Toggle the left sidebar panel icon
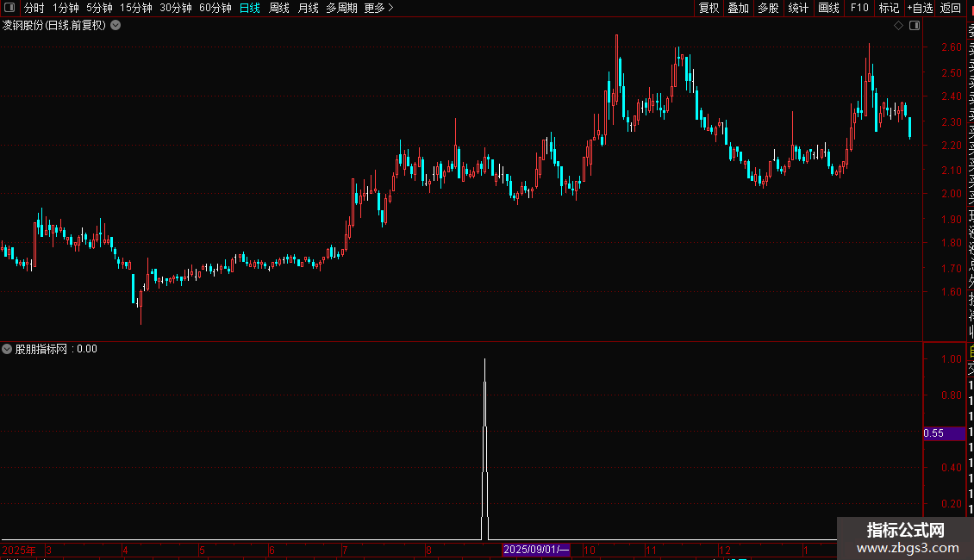974x560 pixels. pyautogui.click(x=9, y=8)
